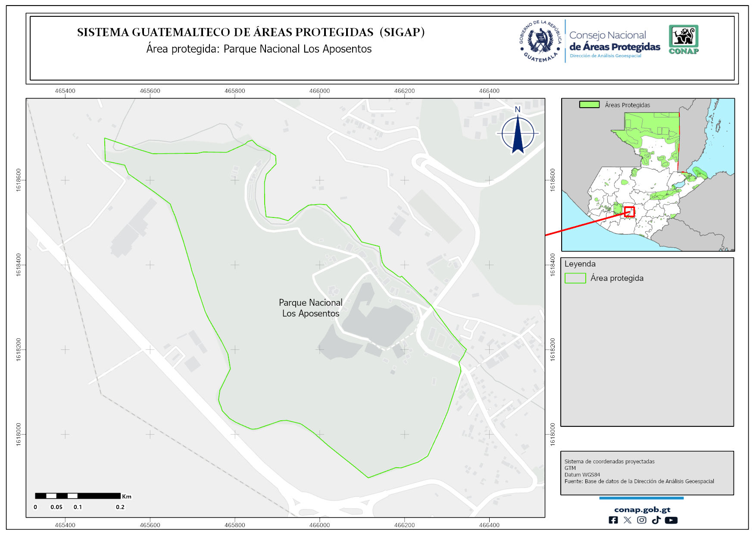Click the Leyenda heading

point(580,264)
